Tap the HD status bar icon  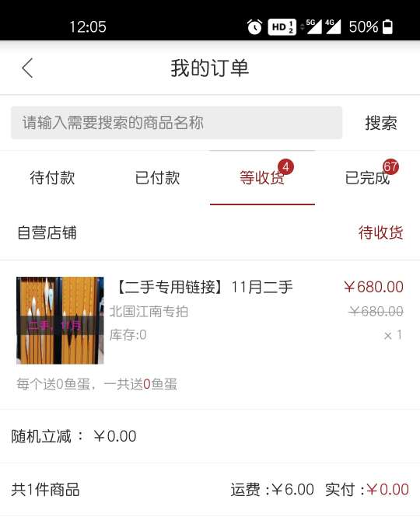click(282, 26)
